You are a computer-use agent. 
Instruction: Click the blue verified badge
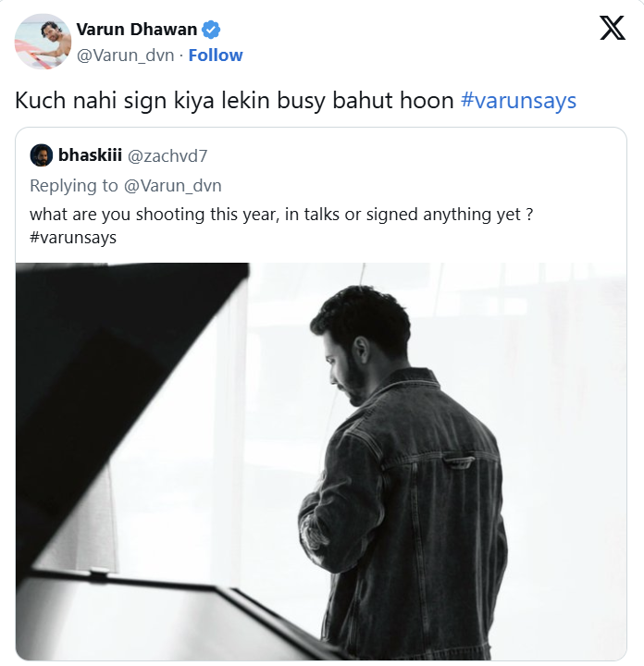pyautogui.click(x=211, y=30)
